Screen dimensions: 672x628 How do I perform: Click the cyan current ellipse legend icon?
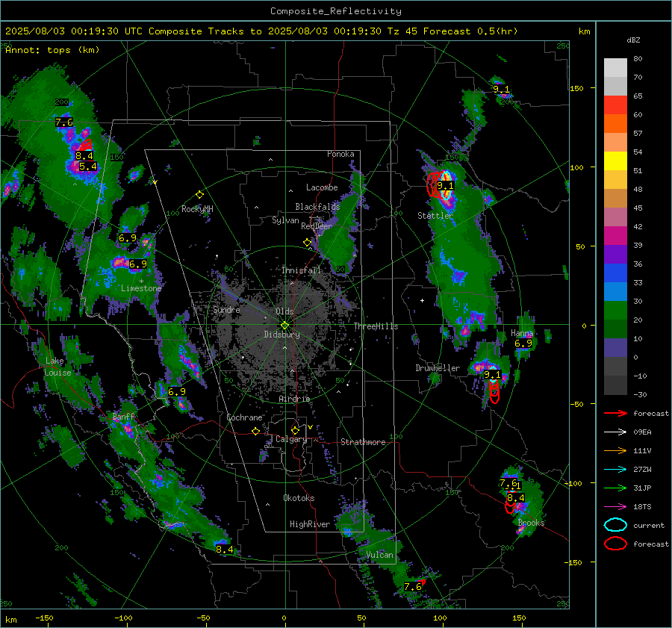click(615, 525)
